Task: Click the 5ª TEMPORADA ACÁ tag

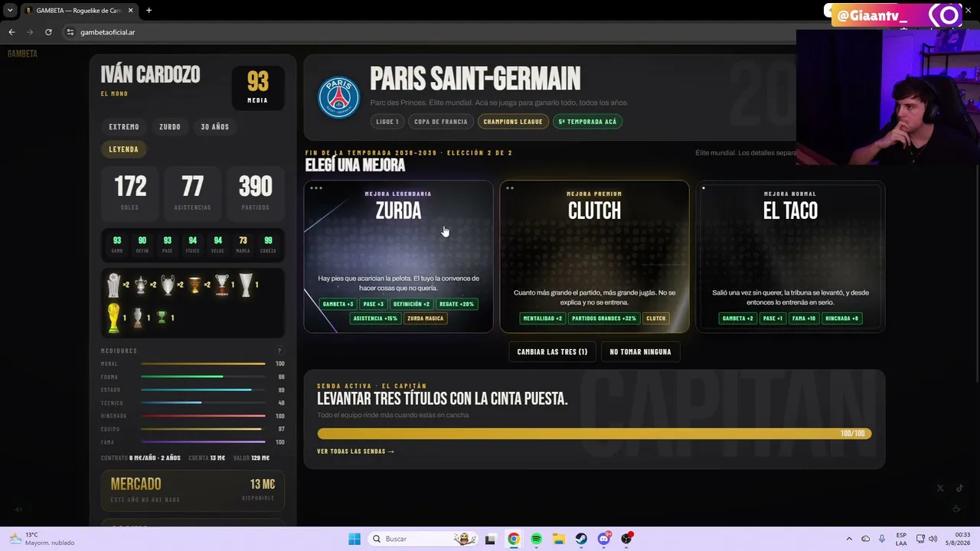Action: click(587, 122)
